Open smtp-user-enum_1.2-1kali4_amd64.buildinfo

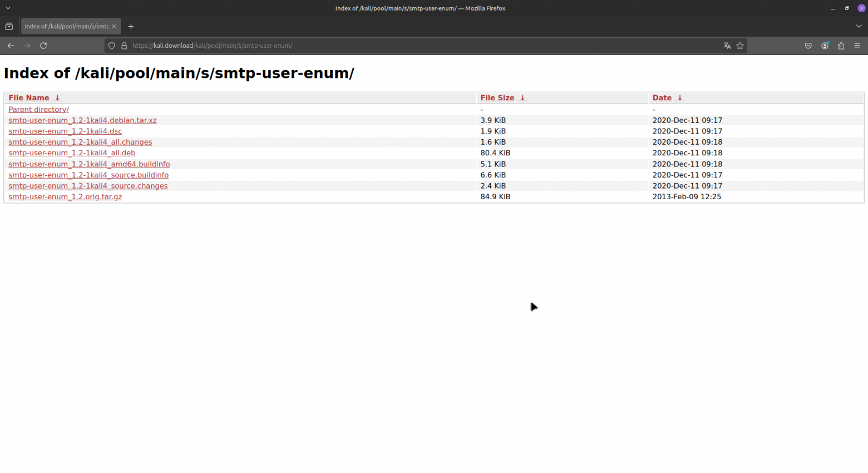pos(89,164)
